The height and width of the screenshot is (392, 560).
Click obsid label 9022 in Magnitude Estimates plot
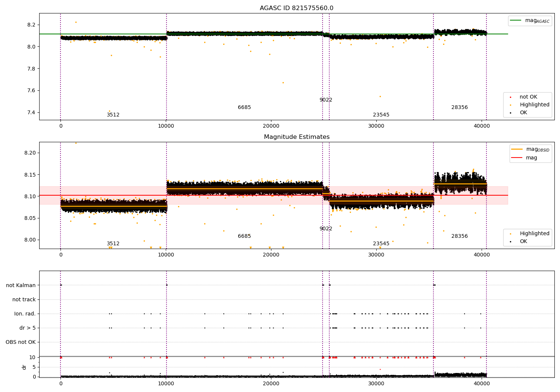pyautogui.click(x=326, y=229)
